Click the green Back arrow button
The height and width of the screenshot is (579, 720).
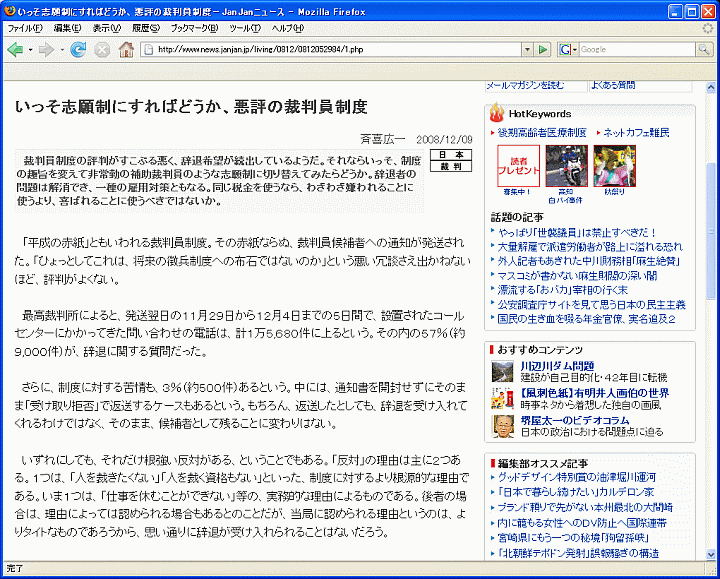point(14,49)
